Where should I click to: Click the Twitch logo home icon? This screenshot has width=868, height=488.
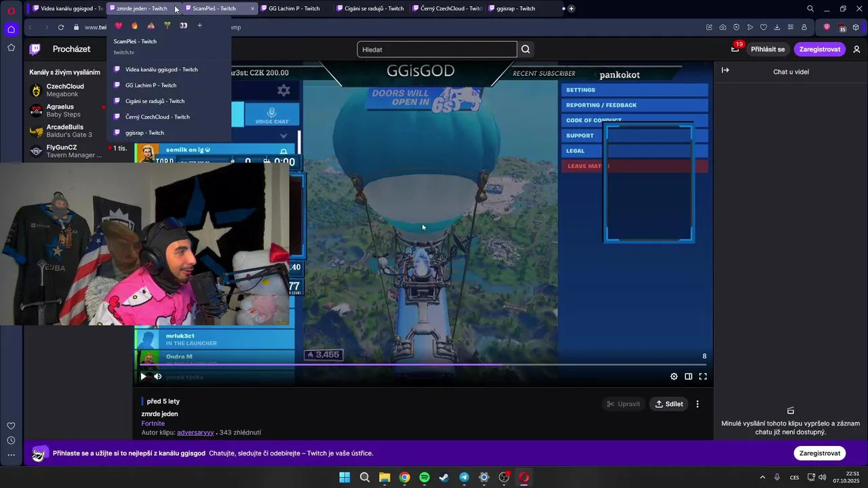pos(35,49)
